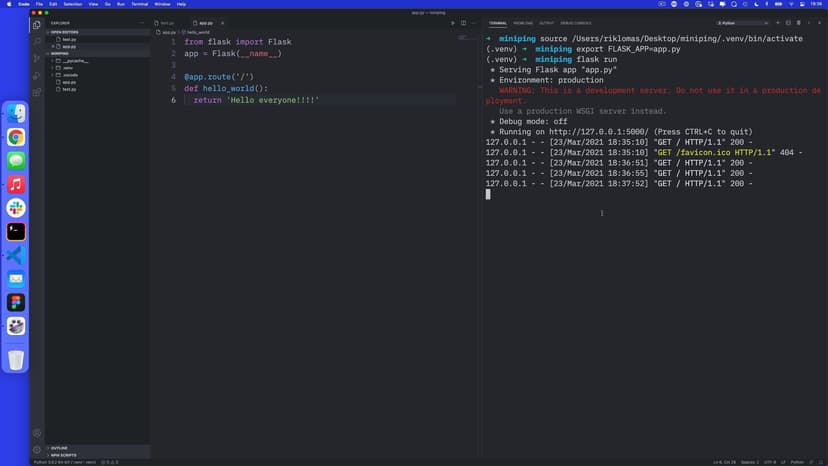Open the Manage gear in activity bar
The height and width of the screenshot is (466, 828).
(37, 450)
